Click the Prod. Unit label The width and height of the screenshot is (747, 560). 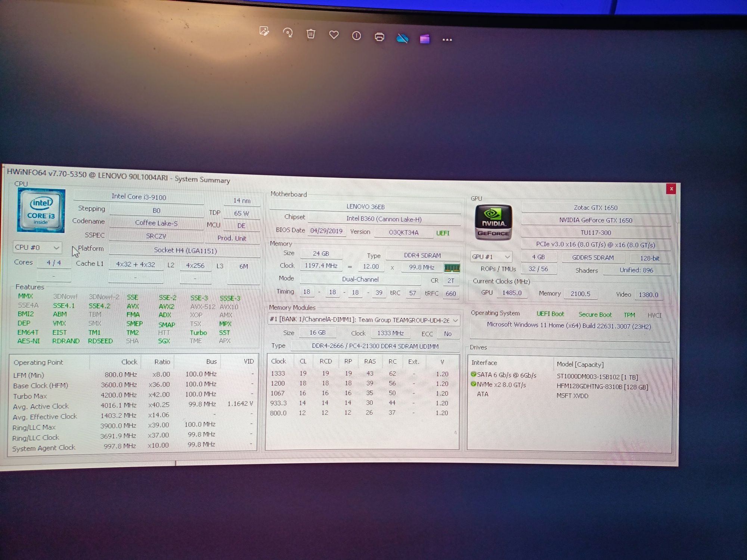(x=232, y=238)
